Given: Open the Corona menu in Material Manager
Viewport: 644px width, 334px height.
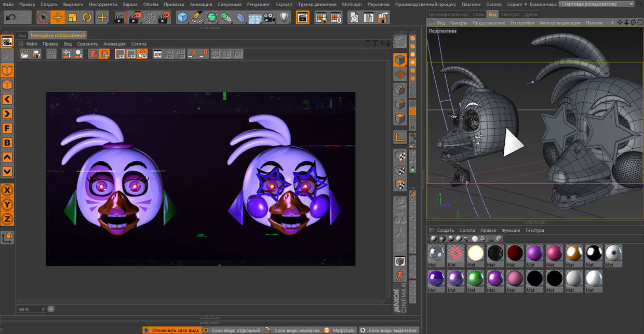Looking at the screenshot, I should click(x=467, y=230).
